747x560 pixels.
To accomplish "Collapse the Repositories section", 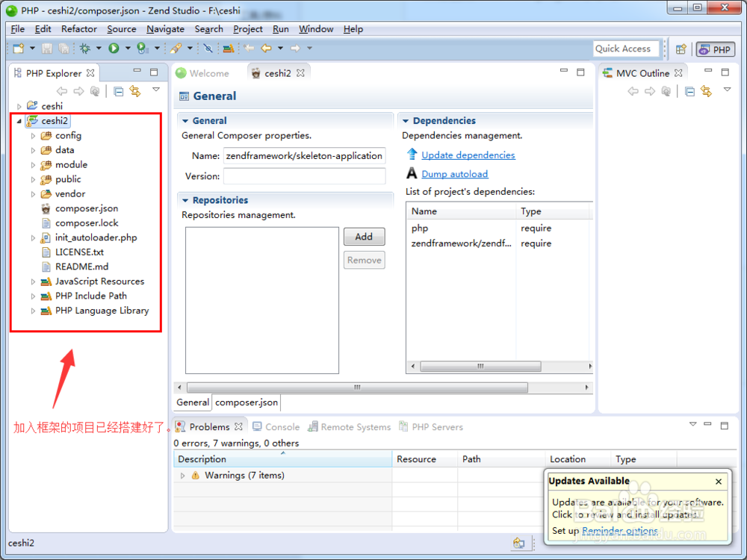I will coord(185,200).
